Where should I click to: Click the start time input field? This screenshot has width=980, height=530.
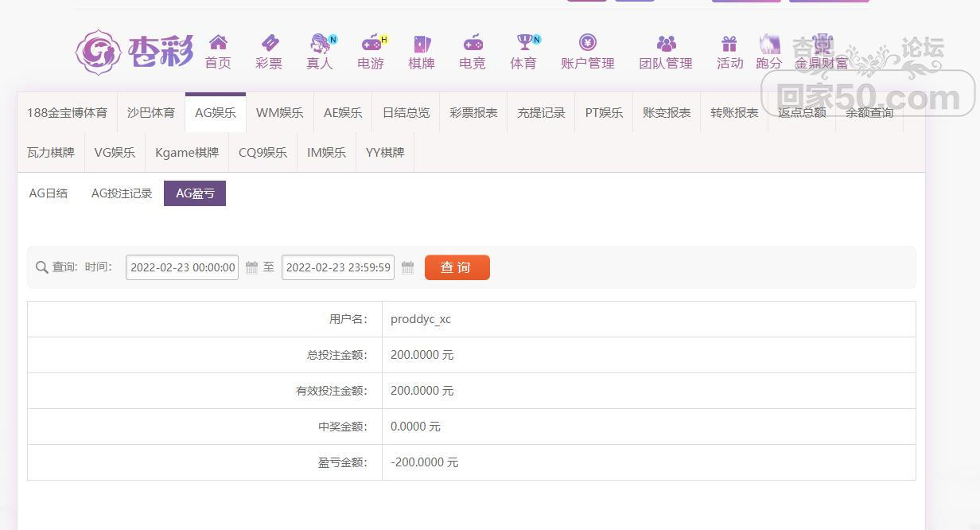pos(182,268)
